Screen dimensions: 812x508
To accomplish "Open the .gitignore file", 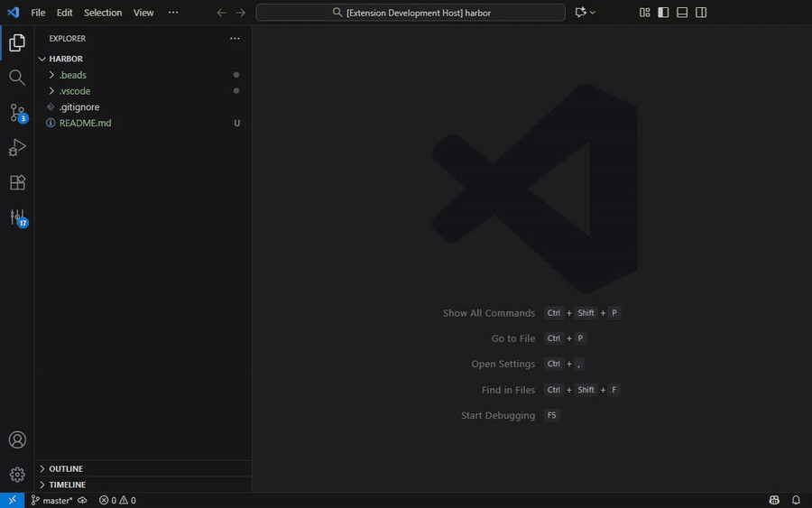I will pyautogui.click(x=143, y=107).
